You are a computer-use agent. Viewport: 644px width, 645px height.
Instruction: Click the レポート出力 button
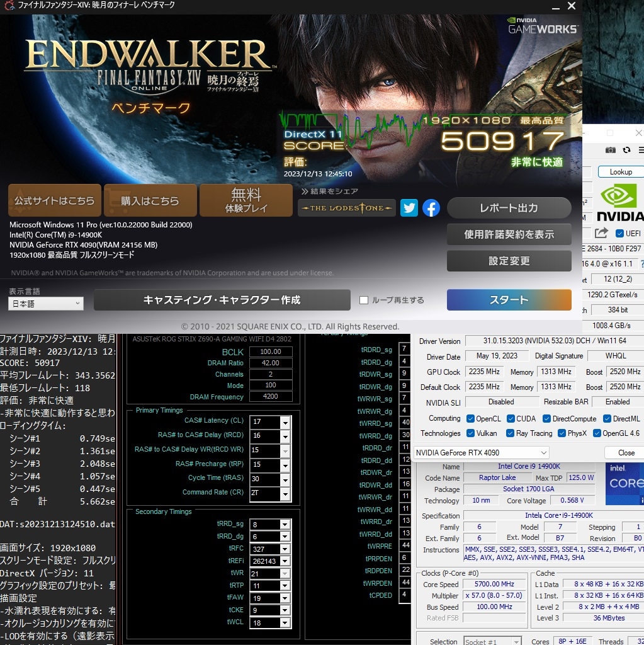pos(509,208)
